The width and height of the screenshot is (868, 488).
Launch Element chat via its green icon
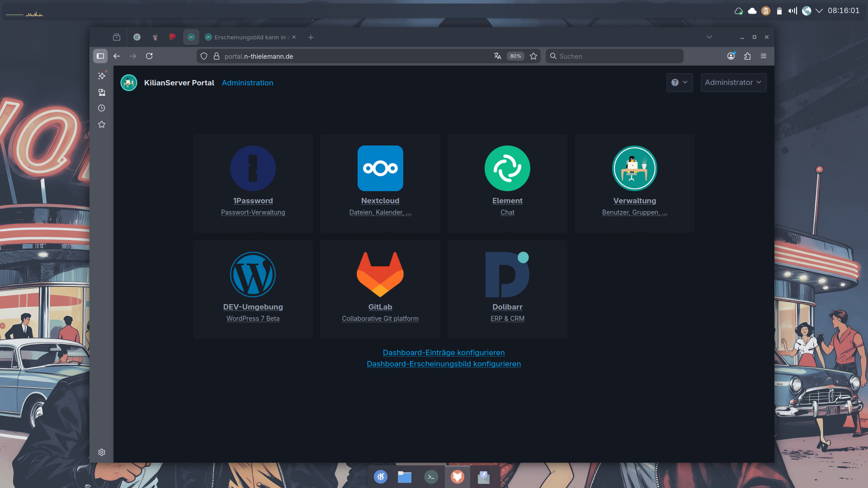(507, 168)
